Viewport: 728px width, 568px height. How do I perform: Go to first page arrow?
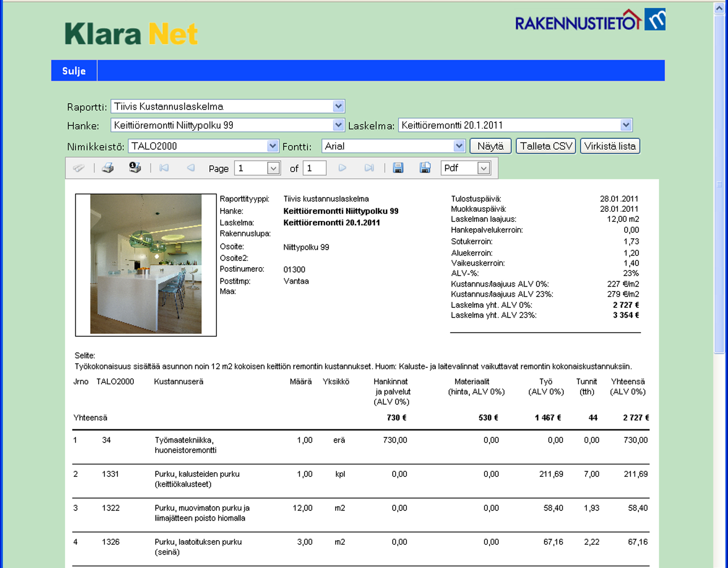pos(164,168)
